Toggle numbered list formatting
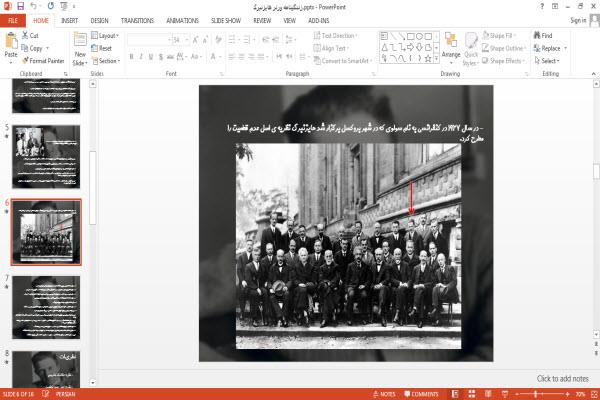The width and height of the screenshot is (600, 400). (248, 39)
